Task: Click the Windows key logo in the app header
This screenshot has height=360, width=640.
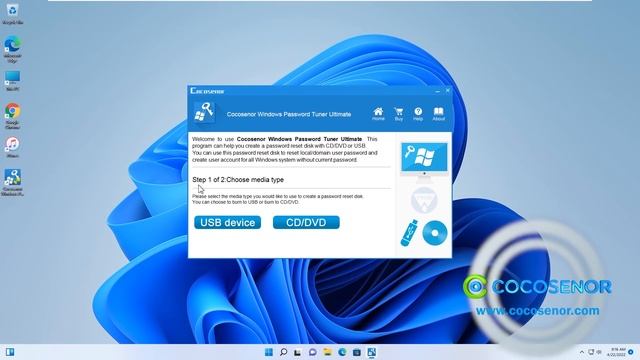Action: click(204, 113)
